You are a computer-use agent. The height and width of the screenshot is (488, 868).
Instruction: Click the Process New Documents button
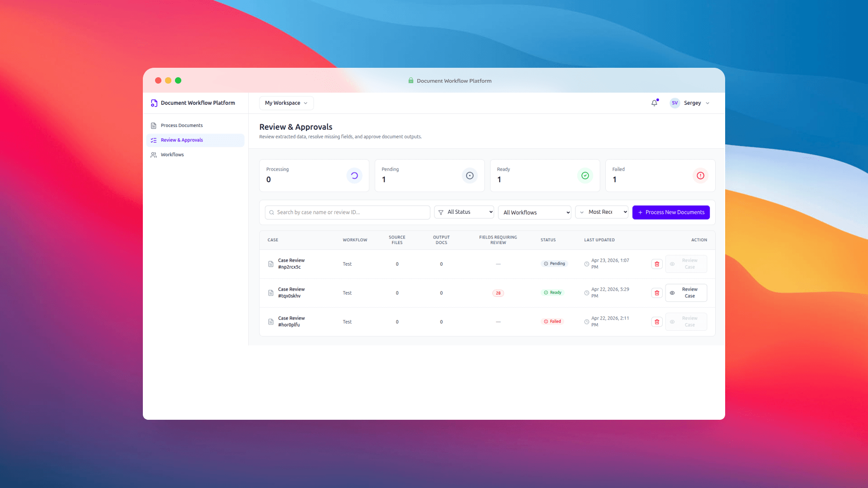(x=671, y=212)
